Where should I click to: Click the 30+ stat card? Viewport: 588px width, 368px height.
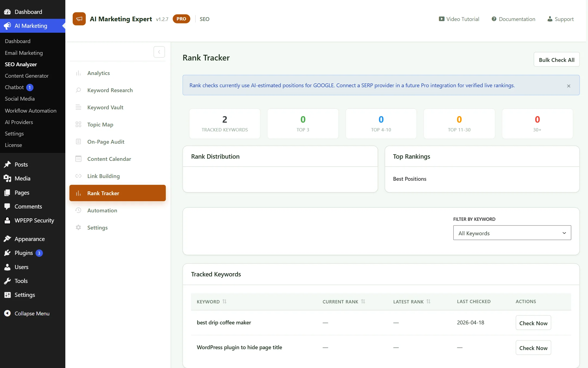(537, 123)
